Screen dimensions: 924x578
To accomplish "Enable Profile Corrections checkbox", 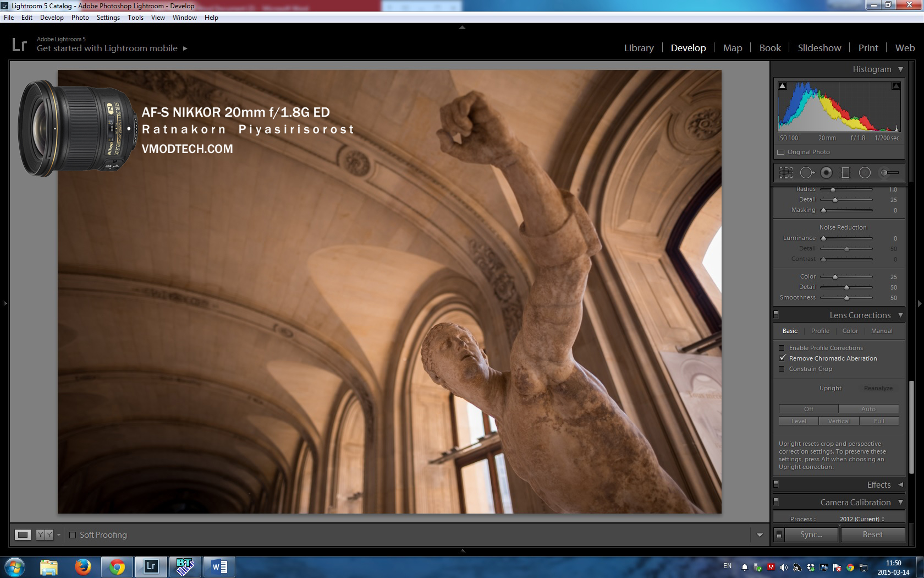I will pyautogui.click(x=782, y=348).
